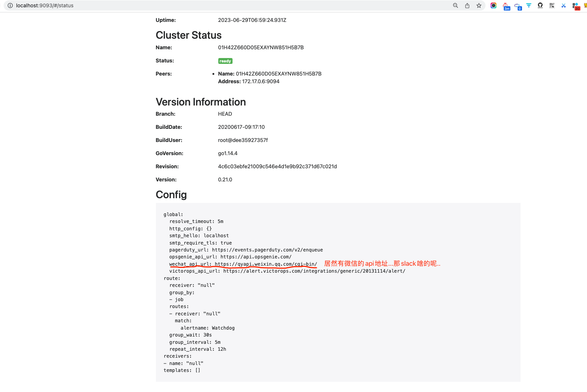Screen dimensions: 587x392
Task: Click the localhost:9093 address bar URL
Action: [45, 5]
